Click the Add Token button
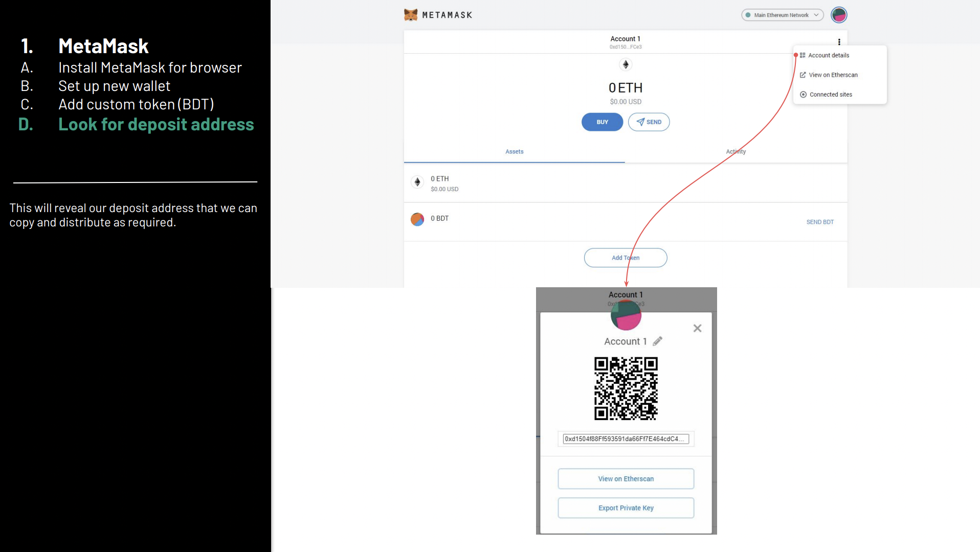Image resolution: width=980 pixels, height=552 pixels. pos(625,258)
